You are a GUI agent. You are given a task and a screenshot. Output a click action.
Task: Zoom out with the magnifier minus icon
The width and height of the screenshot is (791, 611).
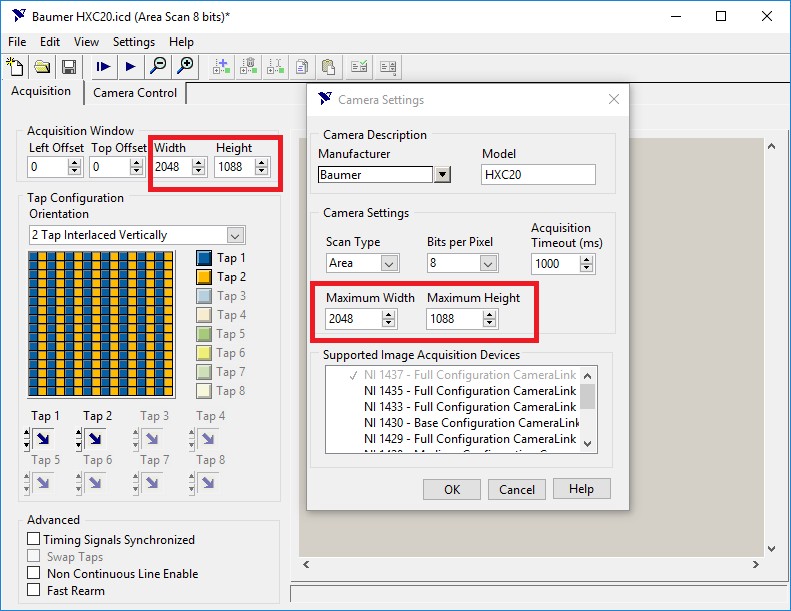pyautogui.click(x=158, y=67)
